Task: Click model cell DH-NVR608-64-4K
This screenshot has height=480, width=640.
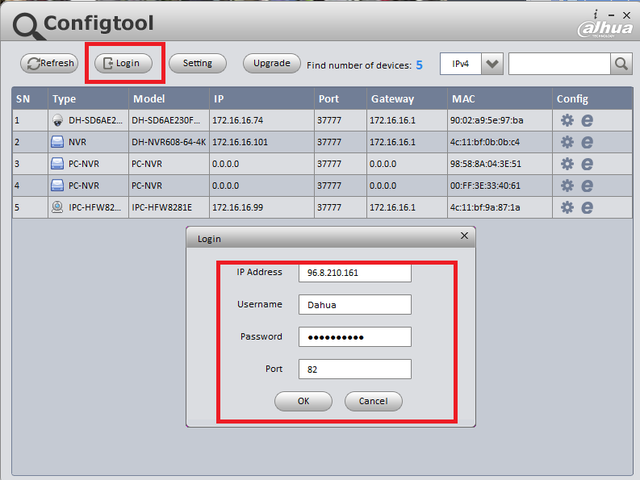Action: (169, 142)
